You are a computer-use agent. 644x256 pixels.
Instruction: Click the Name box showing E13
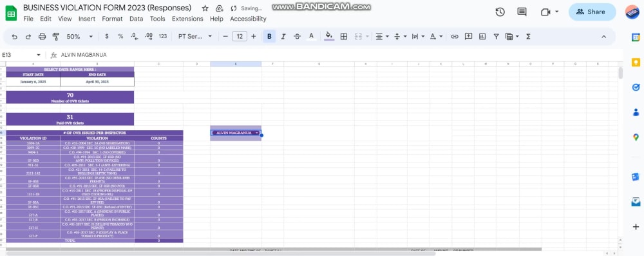(21, 55)
